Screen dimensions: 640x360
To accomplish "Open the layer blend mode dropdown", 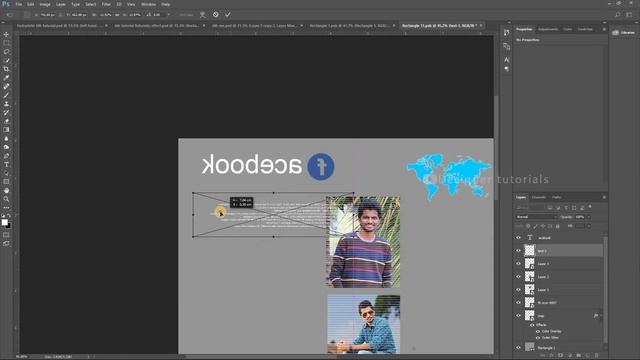I will tap(536, 217).
